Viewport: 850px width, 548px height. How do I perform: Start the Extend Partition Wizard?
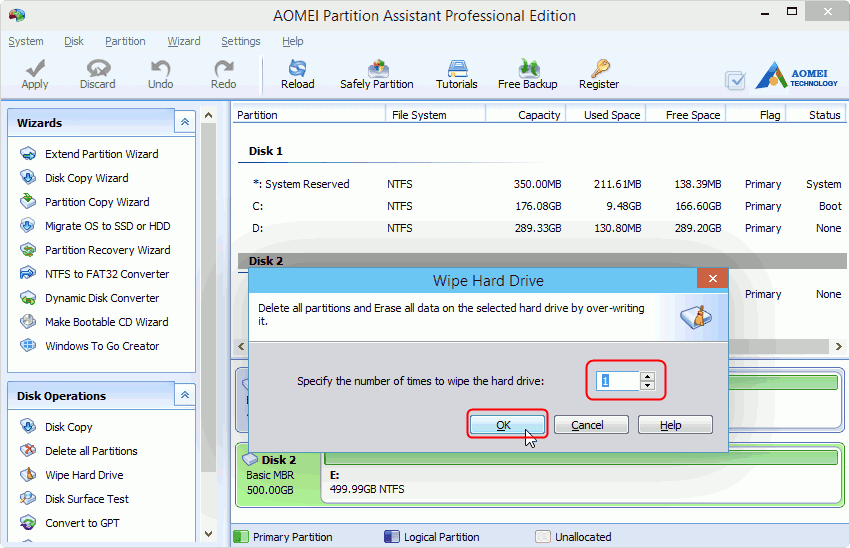coord(101,154)
